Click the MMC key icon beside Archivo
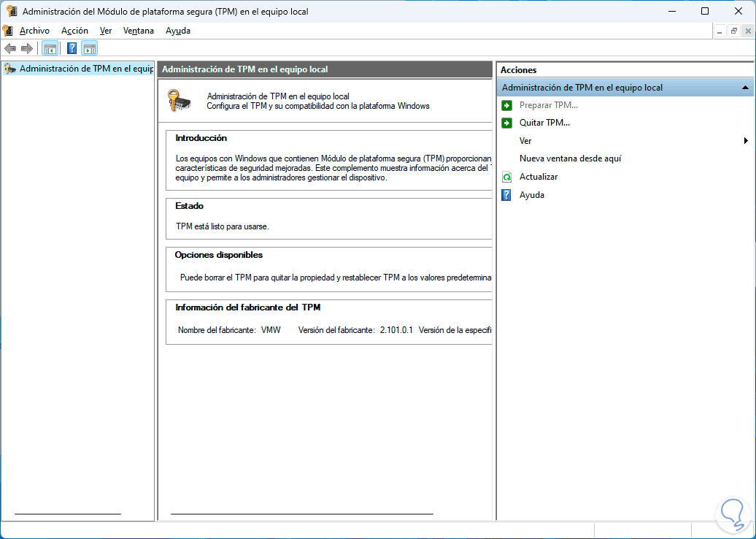 point(7,31)
